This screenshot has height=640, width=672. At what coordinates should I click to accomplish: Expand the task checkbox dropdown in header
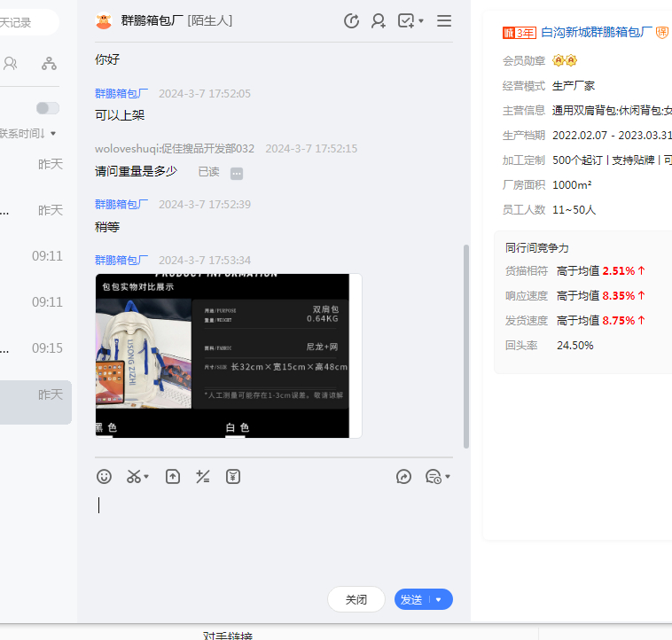[x=421, y=21]
